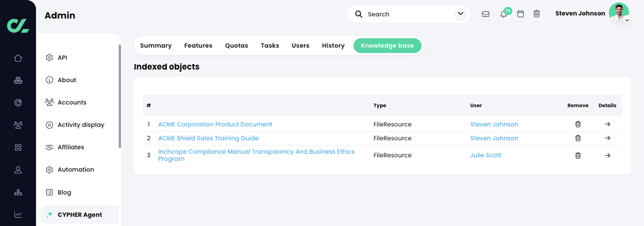Screen dimensions: 644x226
Task: Open notifications bell with 74 badge
Action: (504, 13)
